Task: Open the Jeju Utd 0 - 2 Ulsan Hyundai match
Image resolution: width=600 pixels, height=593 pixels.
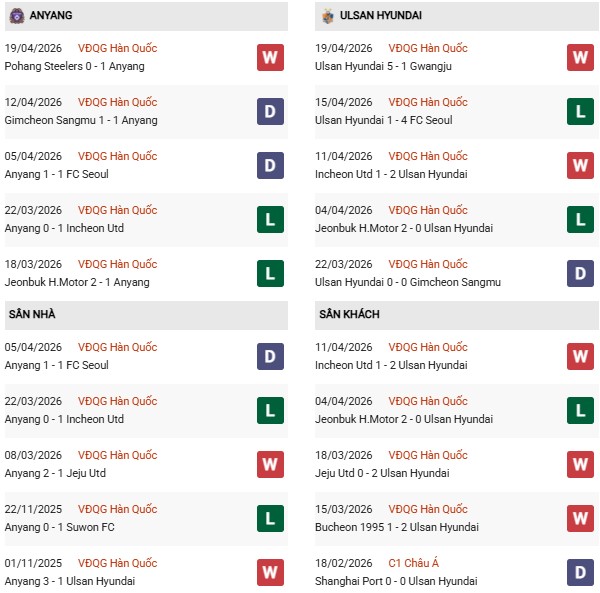Action: (x=382, y=473)
